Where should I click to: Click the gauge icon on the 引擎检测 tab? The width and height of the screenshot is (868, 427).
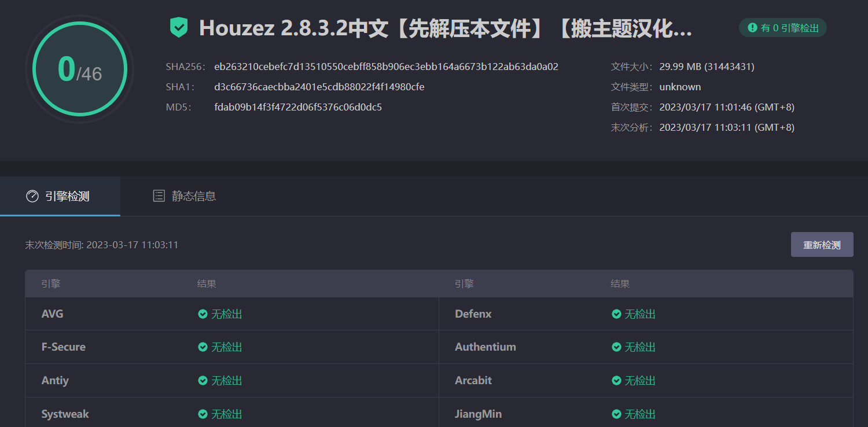click(32, 196)
